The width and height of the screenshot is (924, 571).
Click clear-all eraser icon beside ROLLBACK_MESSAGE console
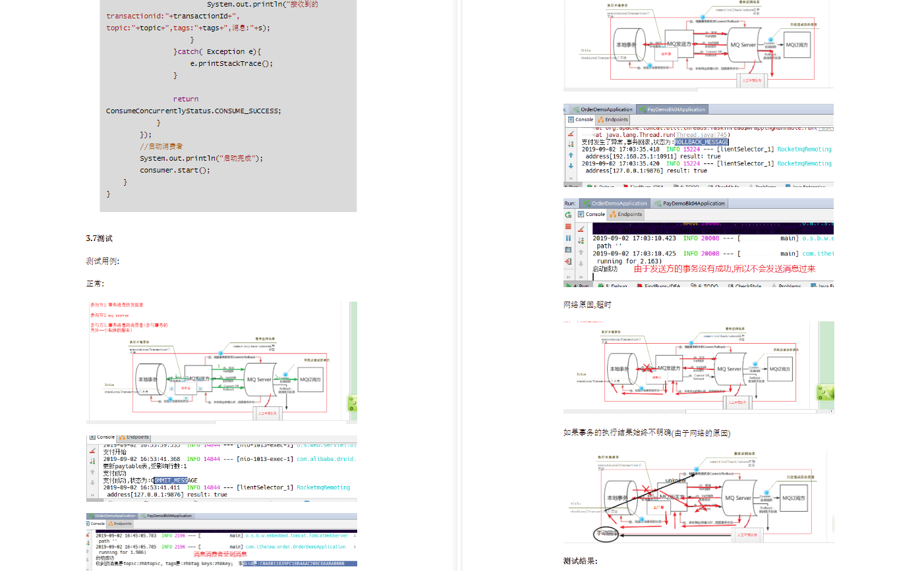tap(571, 134)
